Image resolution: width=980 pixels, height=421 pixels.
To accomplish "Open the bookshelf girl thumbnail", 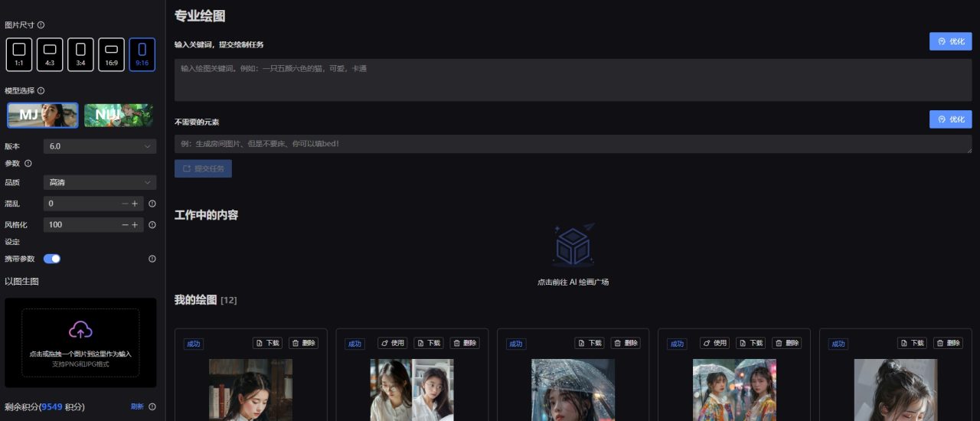I will (x=251, y=390).
